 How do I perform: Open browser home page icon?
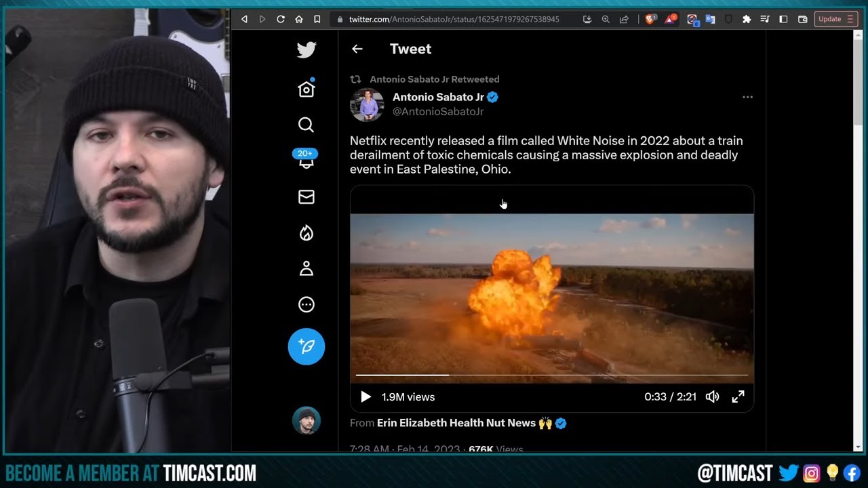(x=299, y=20)
